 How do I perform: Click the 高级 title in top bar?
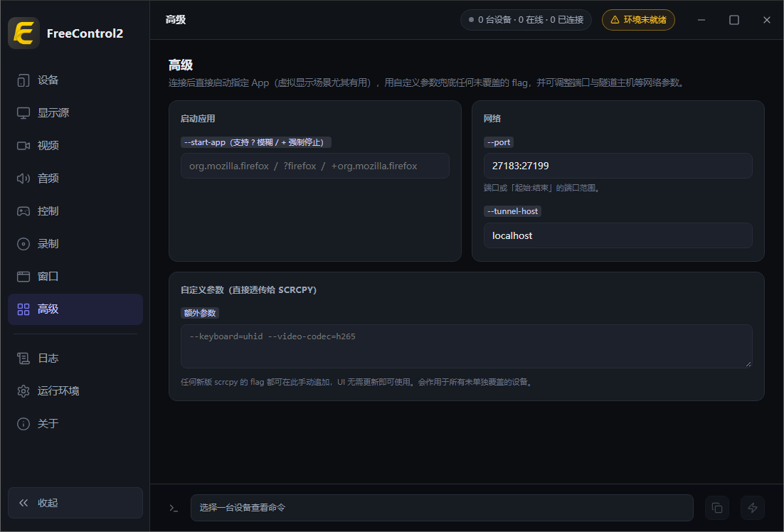[176, 19]
